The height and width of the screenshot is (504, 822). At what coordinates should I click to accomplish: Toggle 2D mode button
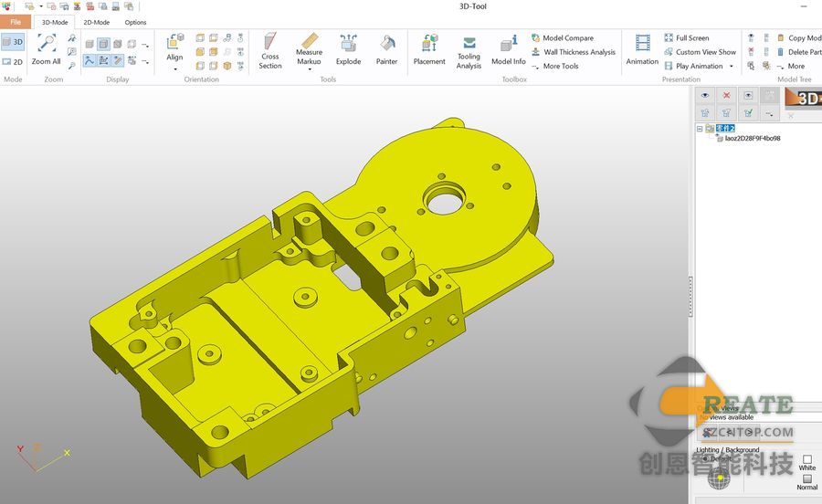tap(13, 61)
